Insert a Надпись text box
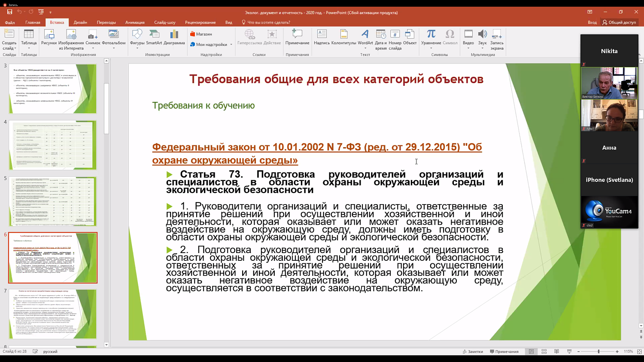The height and width of the screenshot is (362, 644). 322,37
